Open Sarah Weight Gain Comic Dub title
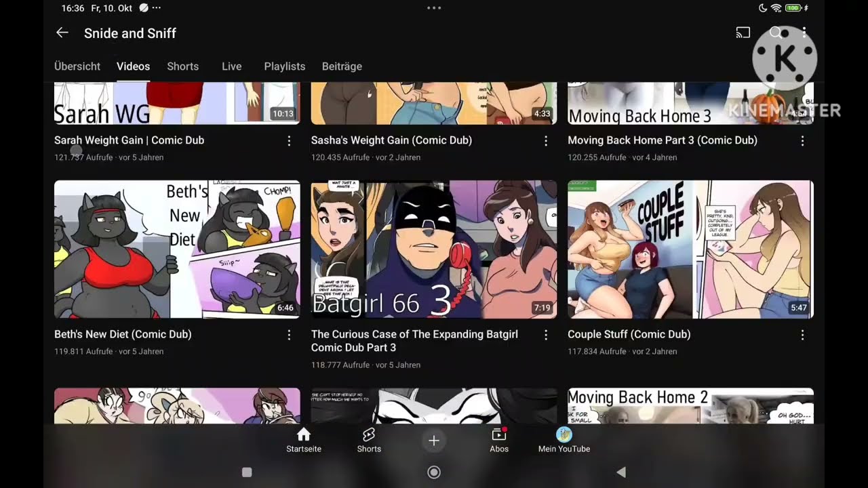Image resolution: width=868 pixels, height=488 pixels. (129, 140)
